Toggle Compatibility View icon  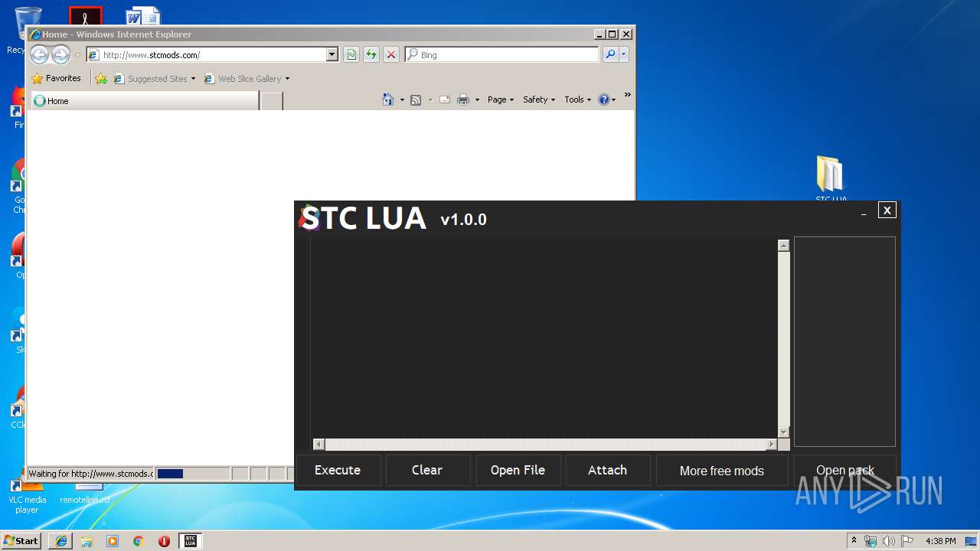[x=351, y=54]
